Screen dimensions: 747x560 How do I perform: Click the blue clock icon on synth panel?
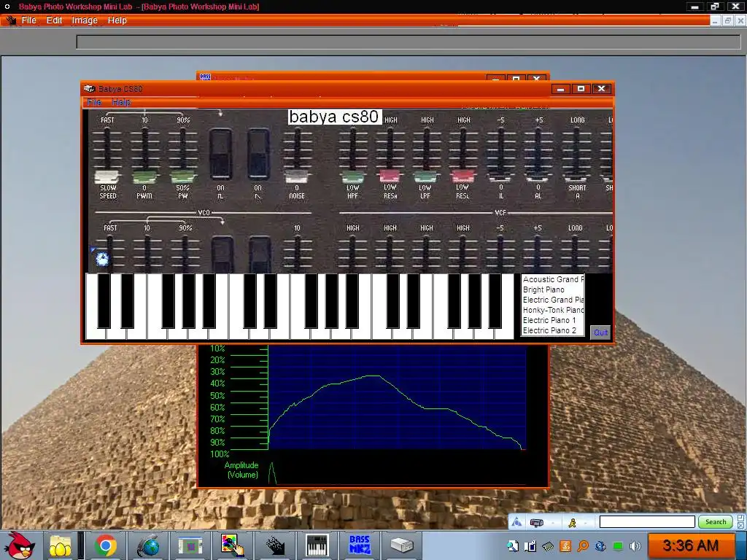coord(101,259)
